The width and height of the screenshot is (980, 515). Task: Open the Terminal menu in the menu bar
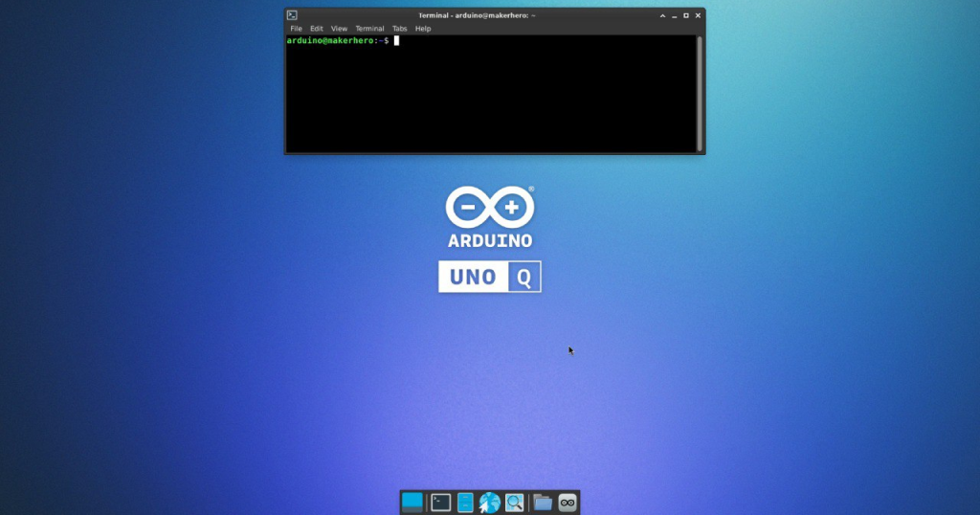coord(369,29)
